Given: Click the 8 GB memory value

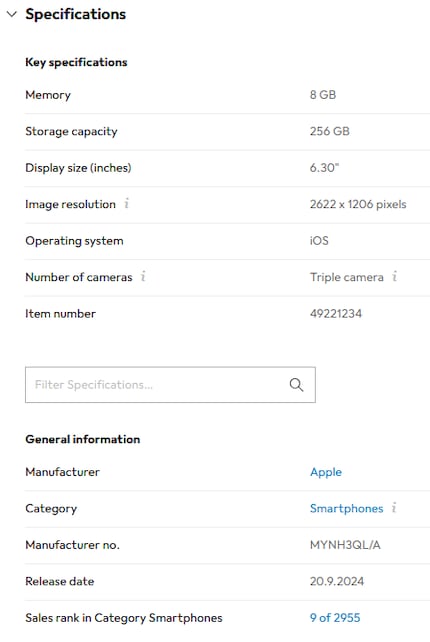Looking at the screenshot, I should (x=323, y=95).
